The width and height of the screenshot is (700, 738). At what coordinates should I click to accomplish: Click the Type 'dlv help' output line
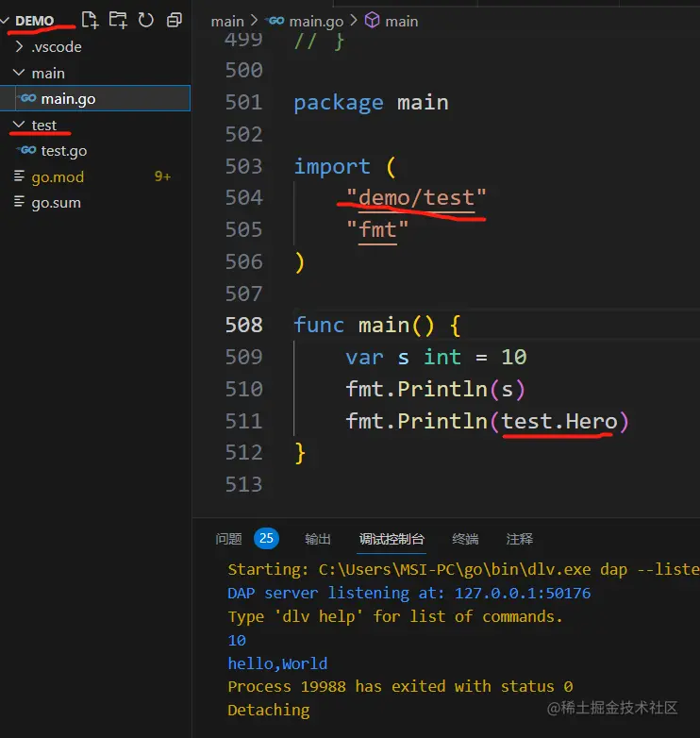point(395,616)
